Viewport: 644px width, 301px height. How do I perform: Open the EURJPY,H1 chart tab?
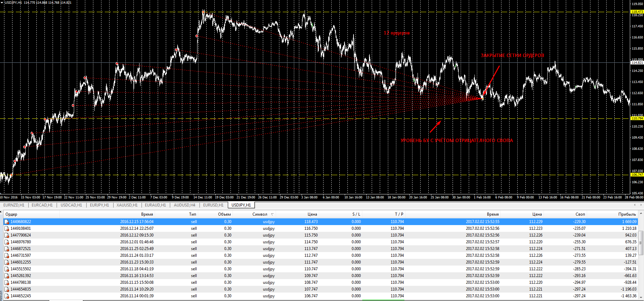[99, 205]
